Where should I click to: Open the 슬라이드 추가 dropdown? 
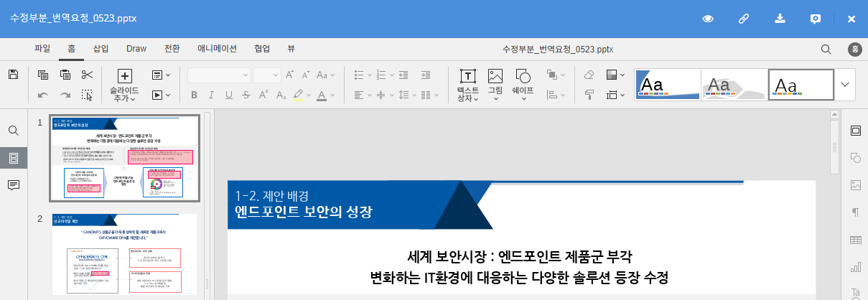(124, 95)
